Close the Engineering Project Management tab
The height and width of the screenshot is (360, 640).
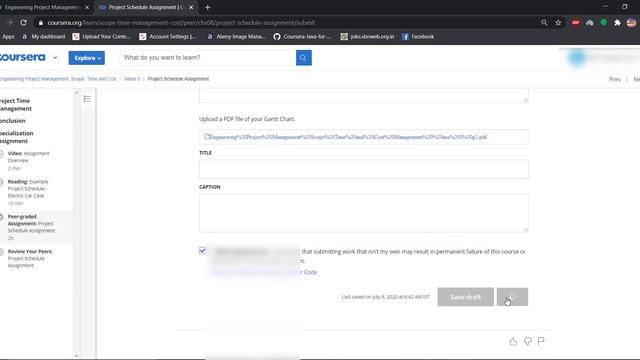pyautogui.click(x=87, y=7)
